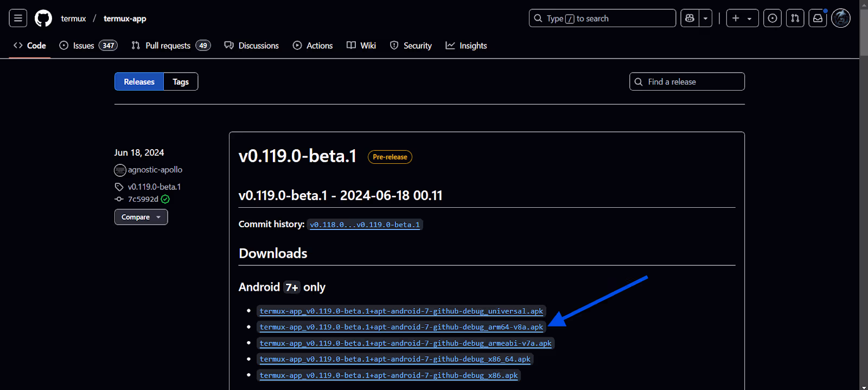
Task: Switch to the Pull requests tab
Action: click(171, 46)
